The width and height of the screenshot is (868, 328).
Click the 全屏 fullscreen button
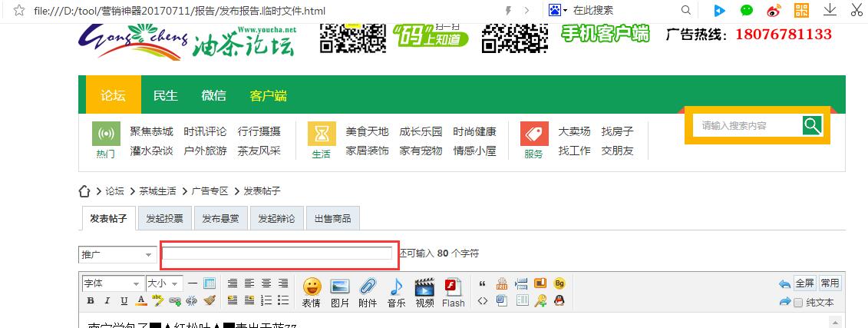pyautogui.click(x=804, y=283)
